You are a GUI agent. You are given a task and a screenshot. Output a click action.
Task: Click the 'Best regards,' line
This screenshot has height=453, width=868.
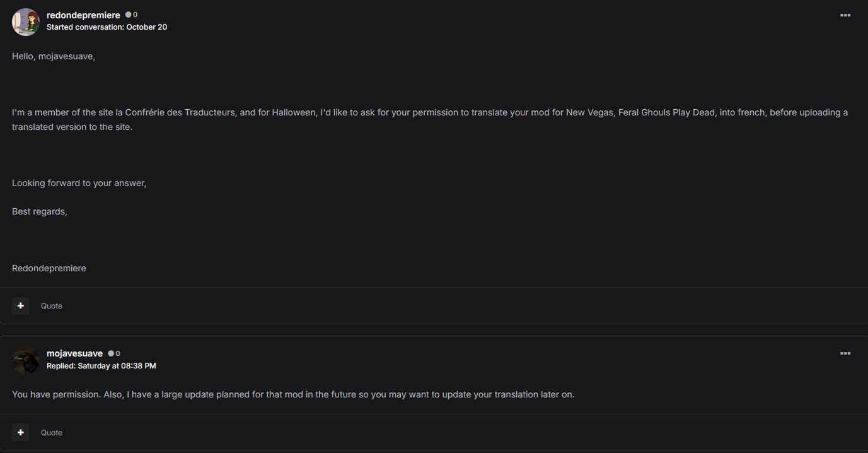(x=39, y=211)
